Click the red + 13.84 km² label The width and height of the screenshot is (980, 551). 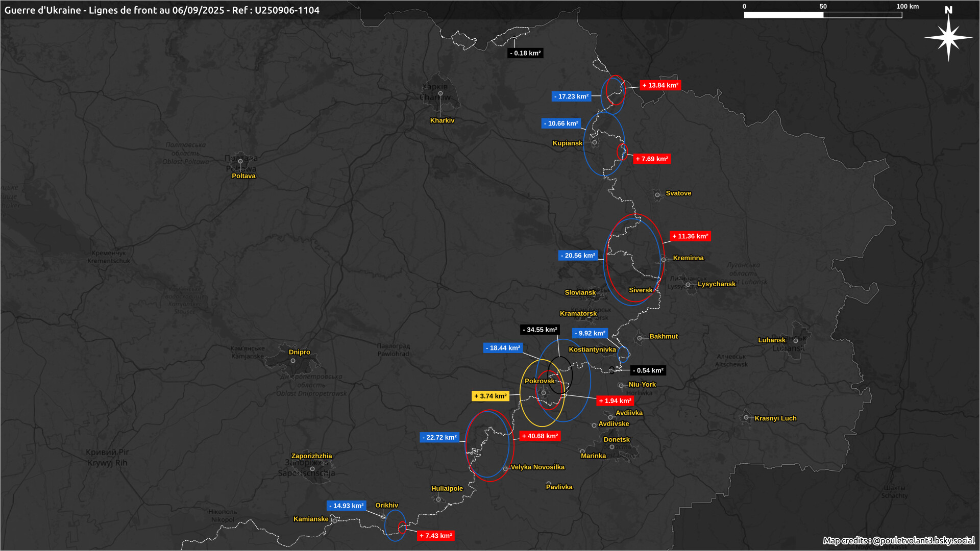pyautogui.click(x=660, y=86)
